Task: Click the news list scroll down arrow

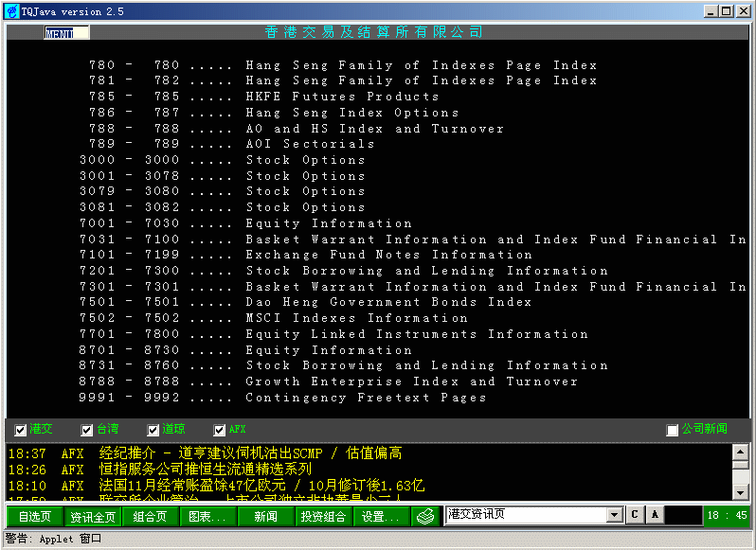Action: click(x=740, y=491)
